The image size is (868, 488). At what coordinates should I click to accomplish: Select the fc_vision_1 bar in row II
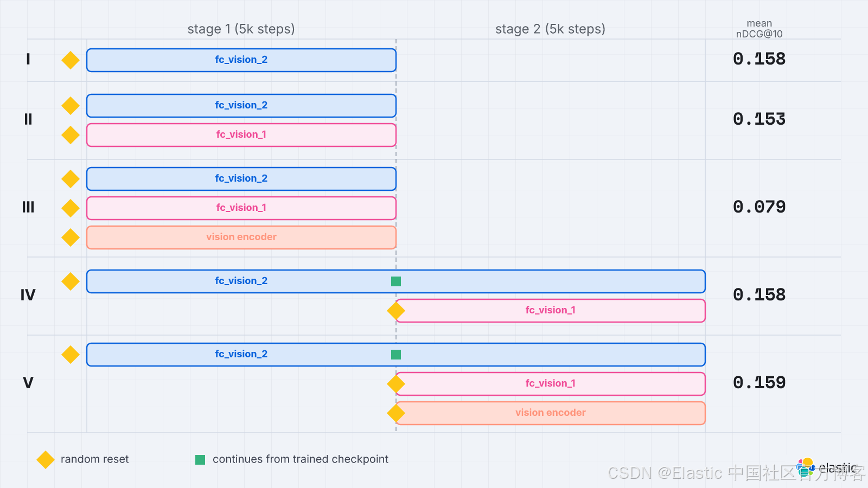tap(241, 135)
